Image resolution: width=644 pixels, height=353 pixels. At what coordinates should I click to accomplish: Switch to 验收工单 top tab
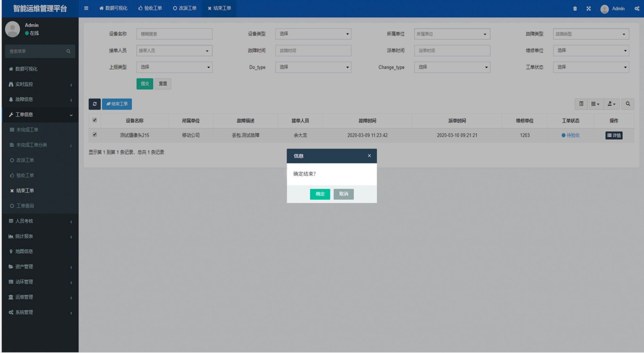pos(150,8)
